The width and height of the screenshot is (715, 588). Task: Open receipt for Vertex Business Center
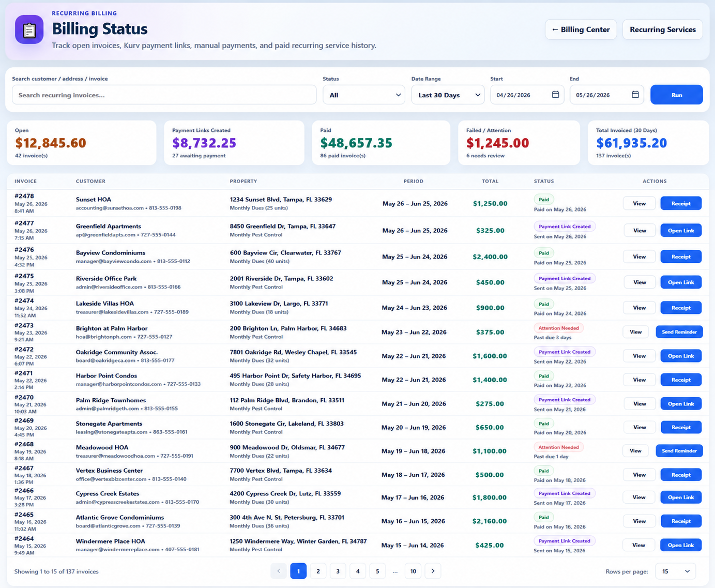pos(681,475)
